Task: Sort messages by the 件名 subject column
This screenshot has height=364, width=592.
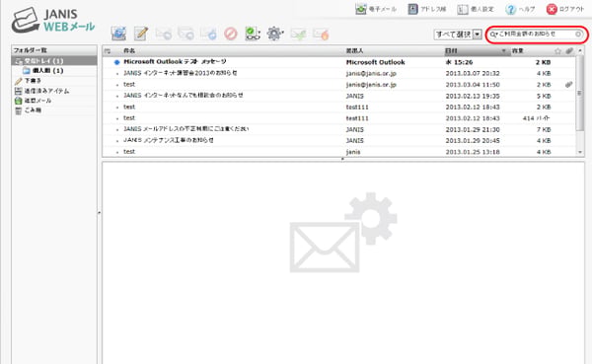Action: click(x=129, y=50)
